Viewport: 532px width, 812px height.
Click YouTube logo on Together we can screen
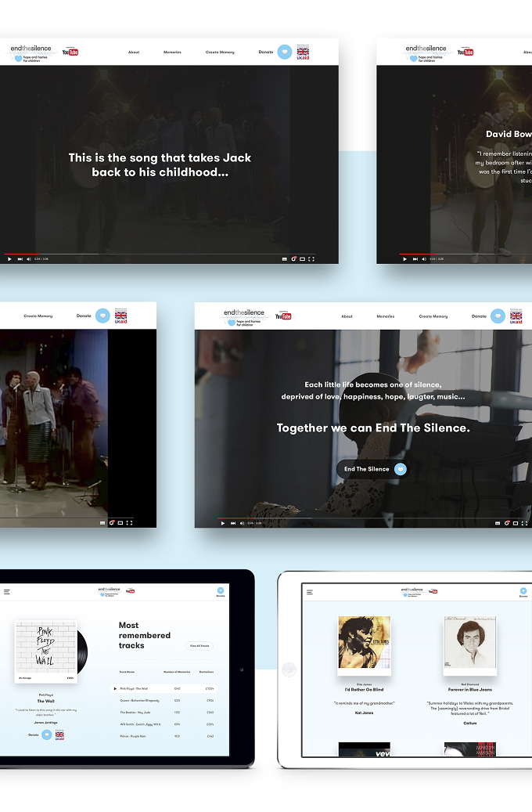click(283, 316)
